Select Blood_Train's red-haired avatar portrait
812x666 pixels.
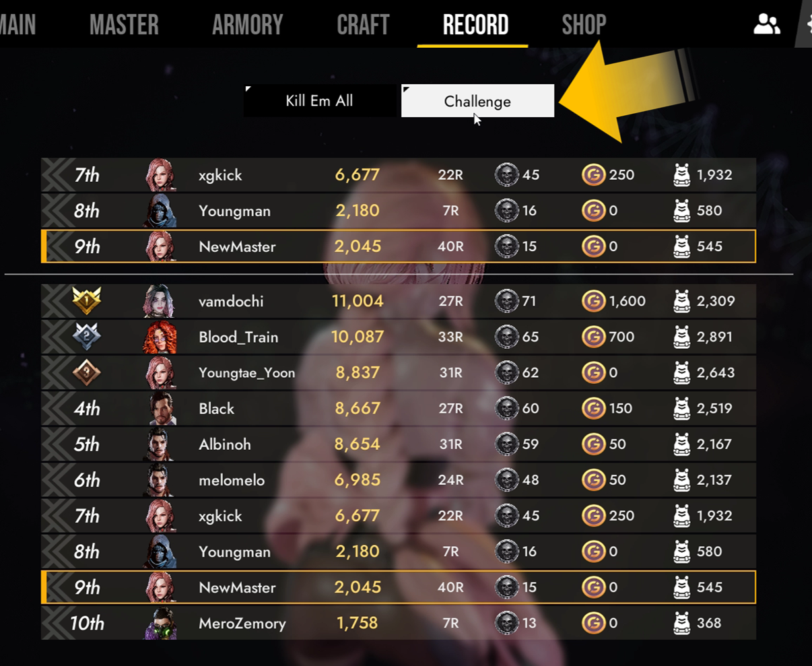click(x=160, y=337)
